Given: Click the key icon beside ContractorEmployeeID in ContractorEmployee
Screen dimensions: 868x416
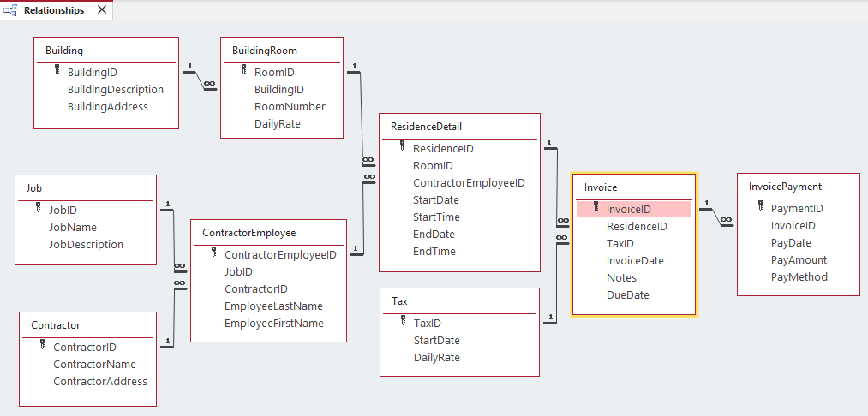Looking at the screenshot, I should [213, 253].
